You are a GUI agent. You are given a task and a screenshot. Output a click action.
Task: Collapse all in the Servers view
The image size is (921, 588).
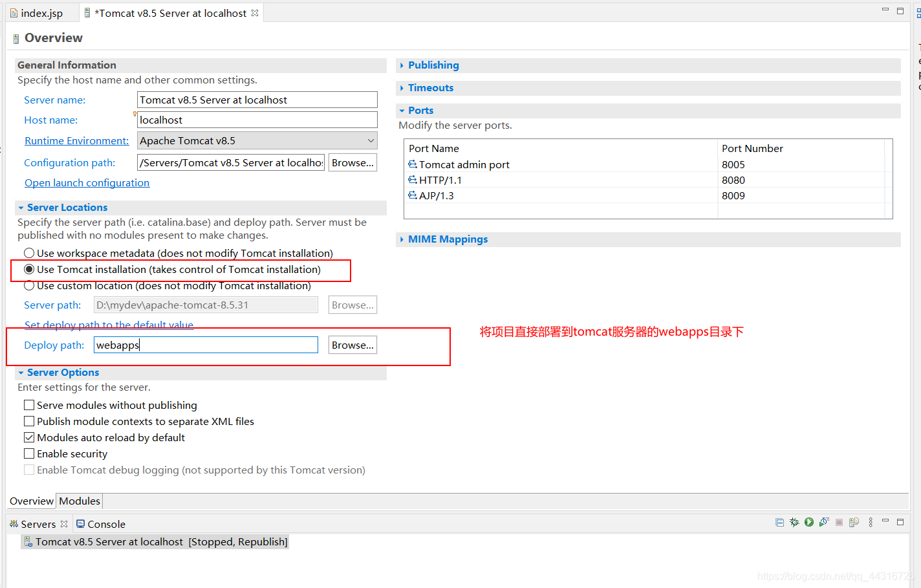[x=779, y=522]
